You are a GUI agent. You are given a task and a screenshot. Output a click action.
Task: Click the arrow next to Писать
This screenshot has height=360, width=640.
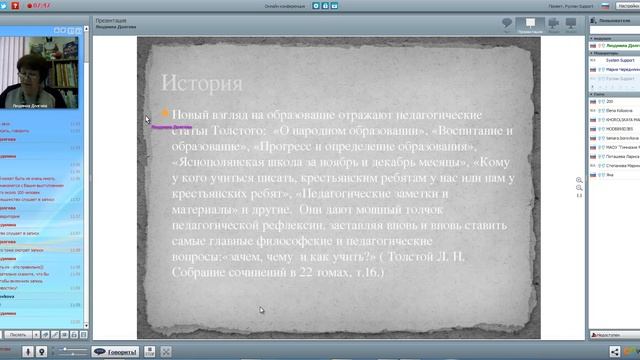click(x=36, y=335)
